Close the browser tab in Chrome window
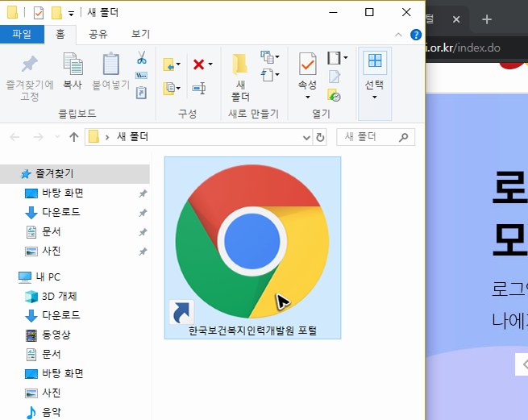Image resolution: width=528 pixels, height=420 pixels. 456,19
